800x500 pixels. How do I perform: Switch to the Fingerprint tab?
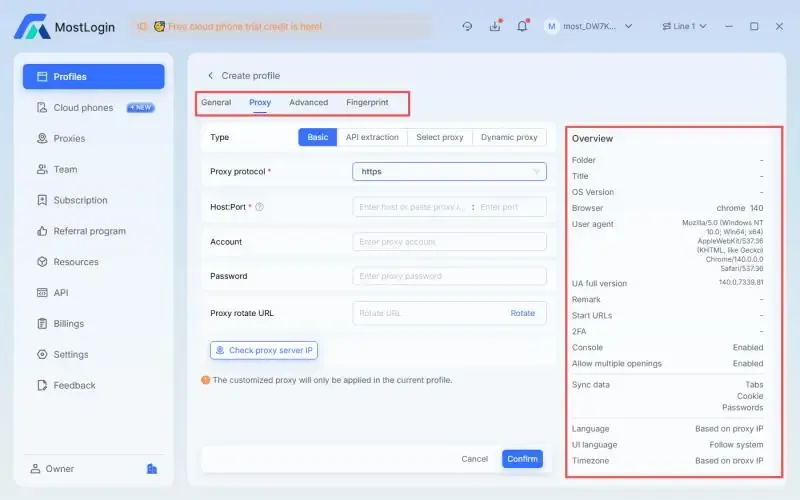tap(367, 103)
